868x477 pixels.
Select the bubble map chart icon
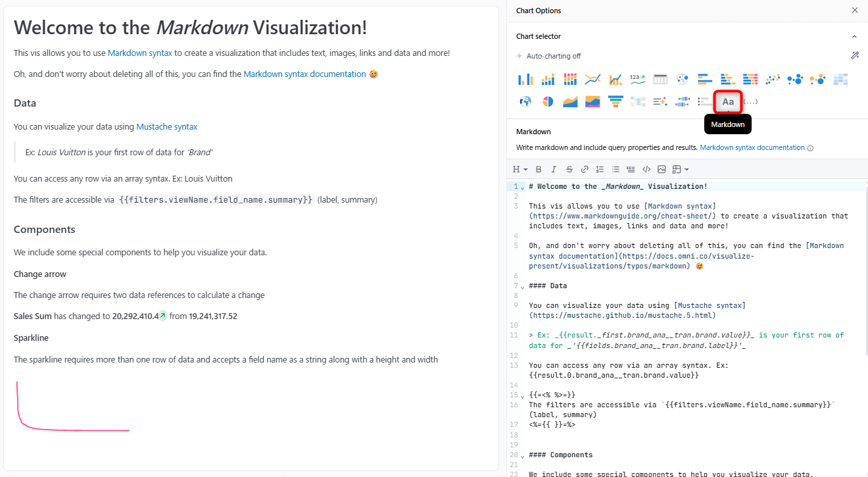683,80
